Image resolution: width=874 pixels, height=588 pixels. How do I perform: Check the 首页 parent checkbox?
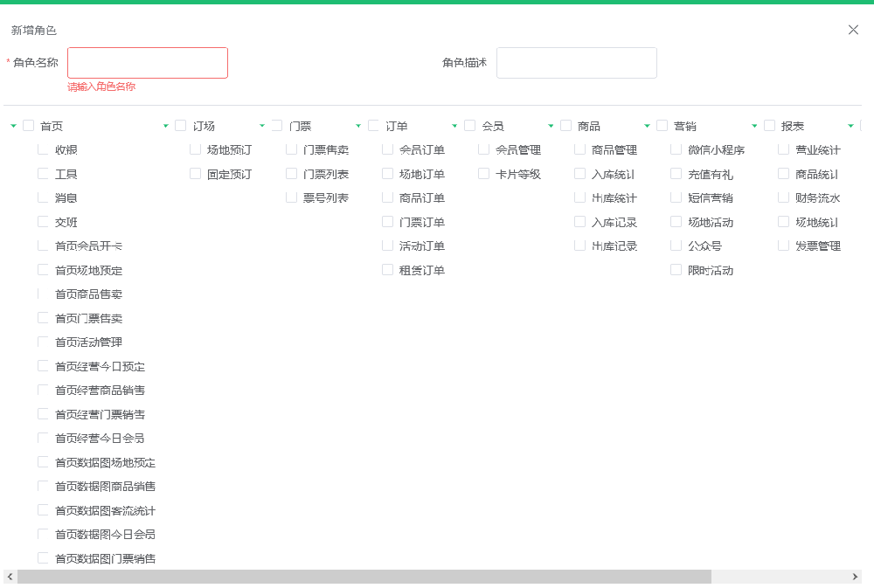pyautogui.click(x=29, y=126)
